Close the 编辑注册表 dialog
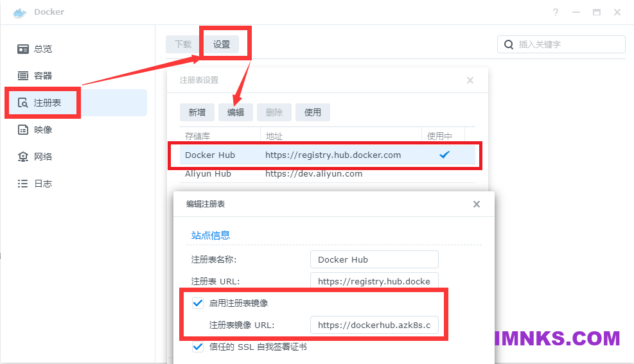The width and height of the screenshot is (634, 364). pyautogui.click(x=476, y=204)
